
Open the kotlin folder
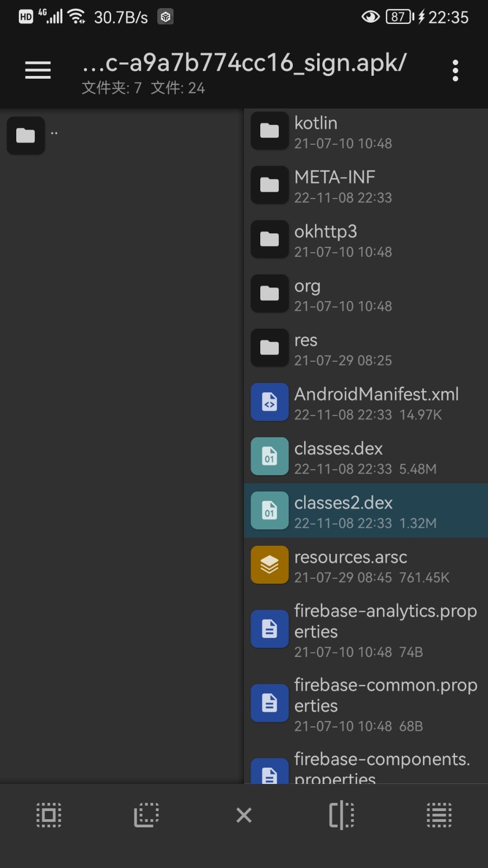(x=365, y=132)
